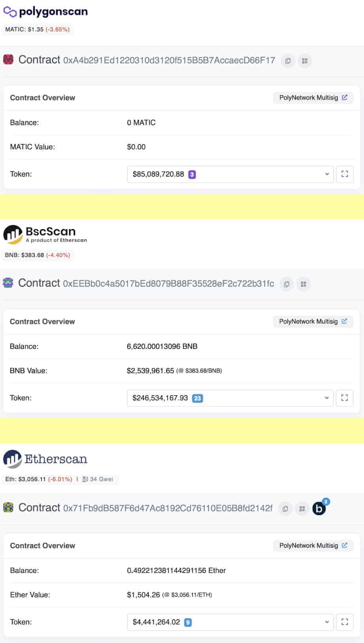Expand the $85,089,720.88 token dropdown
This screenshot has width=364, height=643.
pyautogui.click(x=230, y=174)
